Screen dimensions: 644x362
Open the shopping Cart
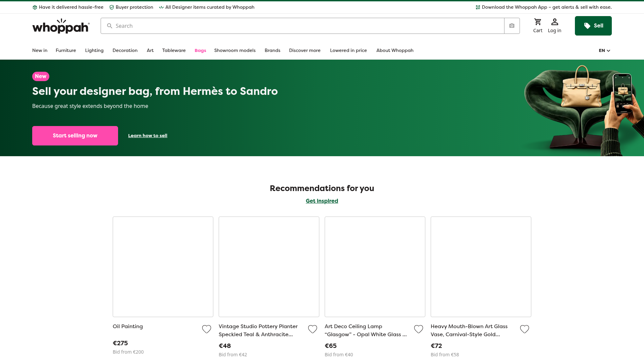tap(538, 26)
